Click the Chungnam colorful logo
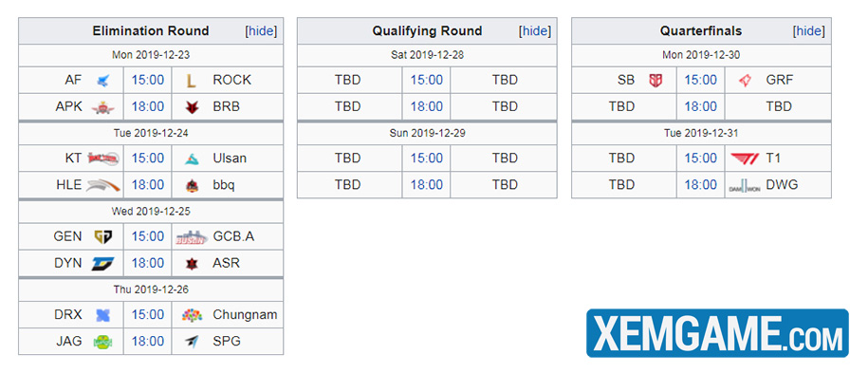 click(192, 315)
